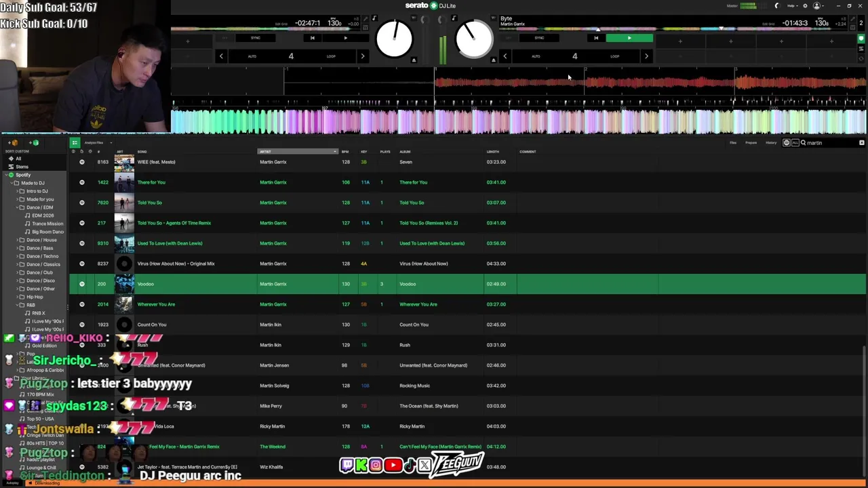Sort by the ARTIST column header
Image resolution: width=868 pixels, height=488 pixels.
(297, 152)
